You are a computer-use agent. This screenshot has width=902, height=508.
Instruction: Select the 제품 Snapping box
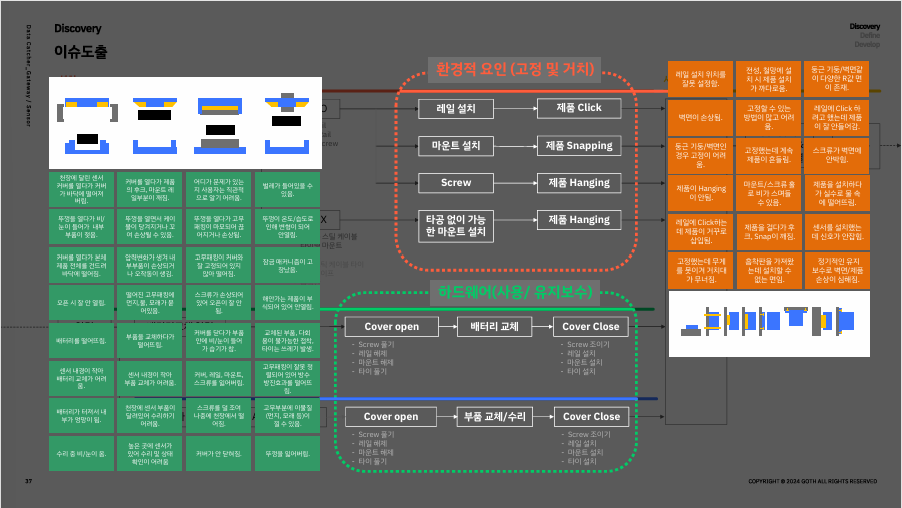tap(579, 146)
